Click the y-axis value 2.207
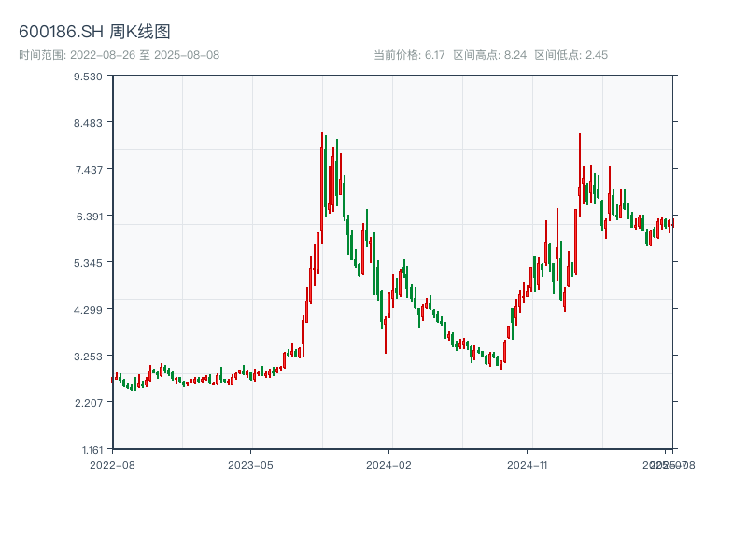Screen dimensions: 747x560 click(x=89, y=403)
